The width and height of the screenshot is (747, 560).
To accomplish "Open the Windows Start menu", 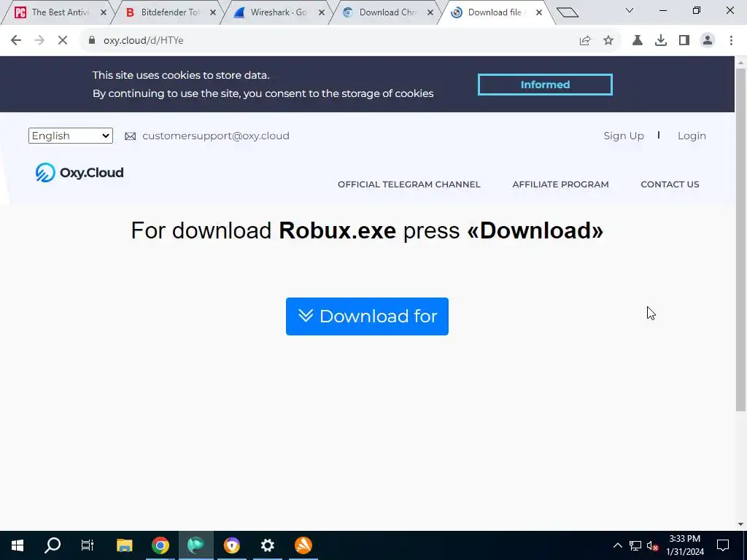I will (x=18, y=545).
